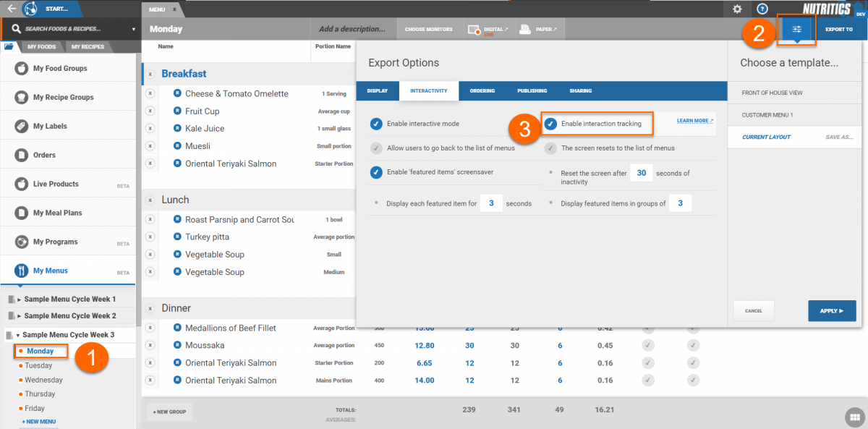Click recipe icon beside Fruit Cup
Viewport: 868px width, 429px height.
tap(177, 111)
